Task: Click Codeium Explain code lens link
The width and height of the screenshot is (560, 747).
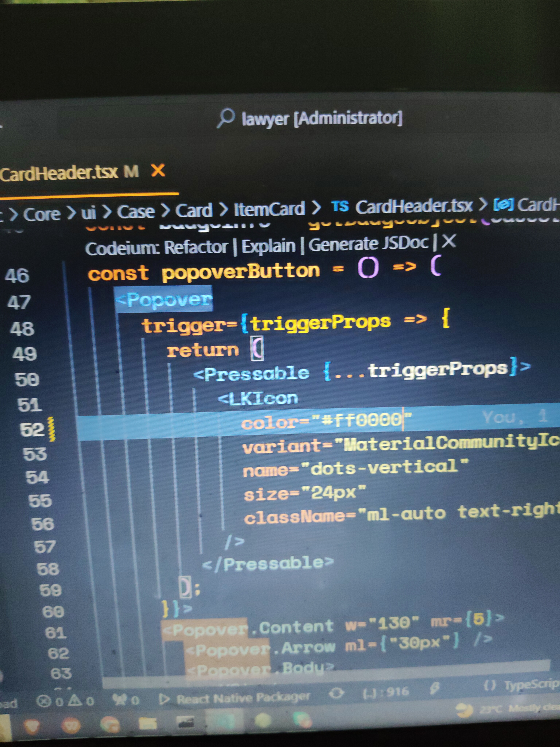Action: point(268,245)
